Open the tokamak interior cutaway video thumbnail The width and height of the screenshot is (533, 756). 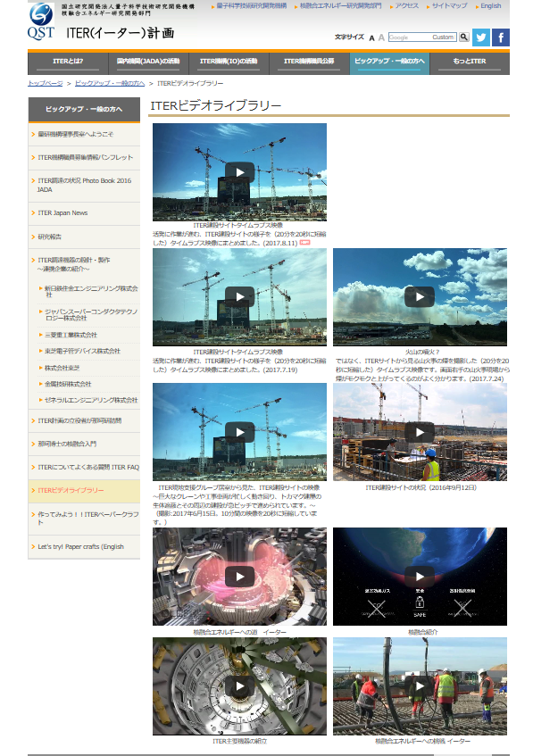click(x=240, y=686)
